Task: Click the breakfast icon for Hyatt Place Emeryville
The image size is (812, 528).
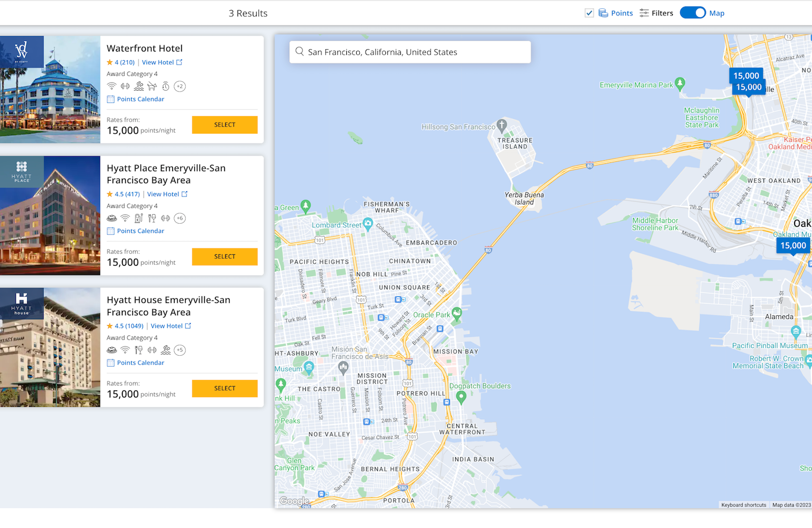Action: pyautogui.click(x=112, y=218)
